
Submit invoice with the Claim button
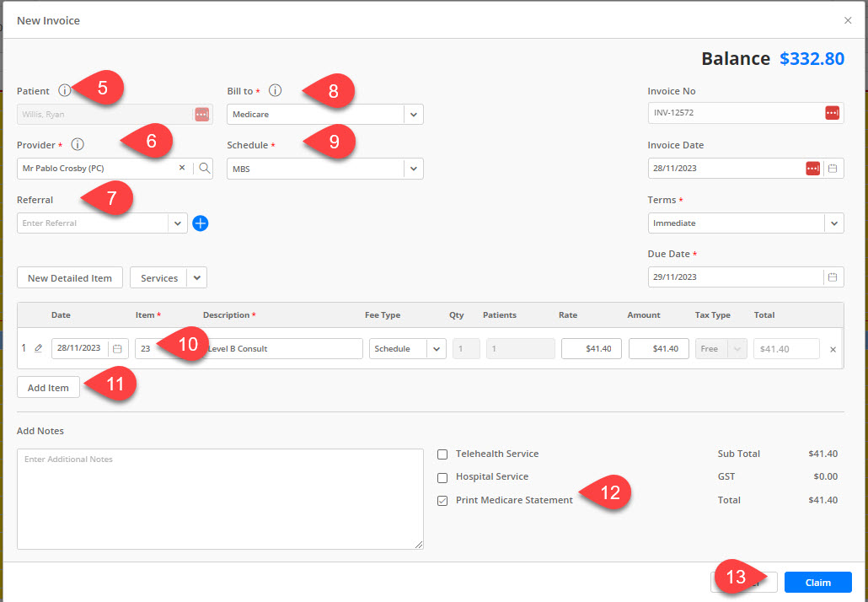tap(817, 583)
